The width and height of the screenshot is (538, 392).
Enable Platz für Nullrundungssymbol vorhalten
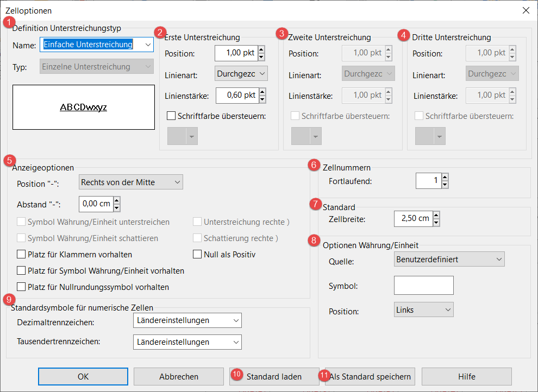click(21, 287)
